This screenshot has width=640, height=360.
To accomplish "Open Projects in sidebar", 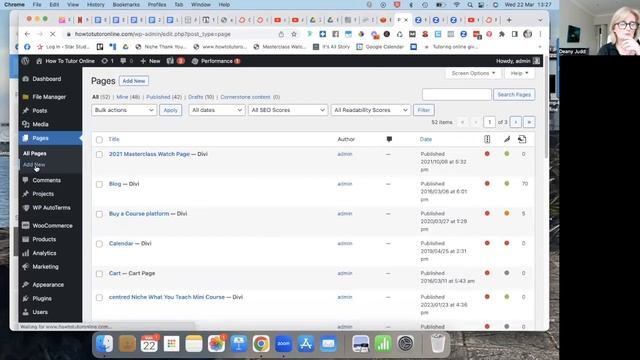I will (43, 194).
